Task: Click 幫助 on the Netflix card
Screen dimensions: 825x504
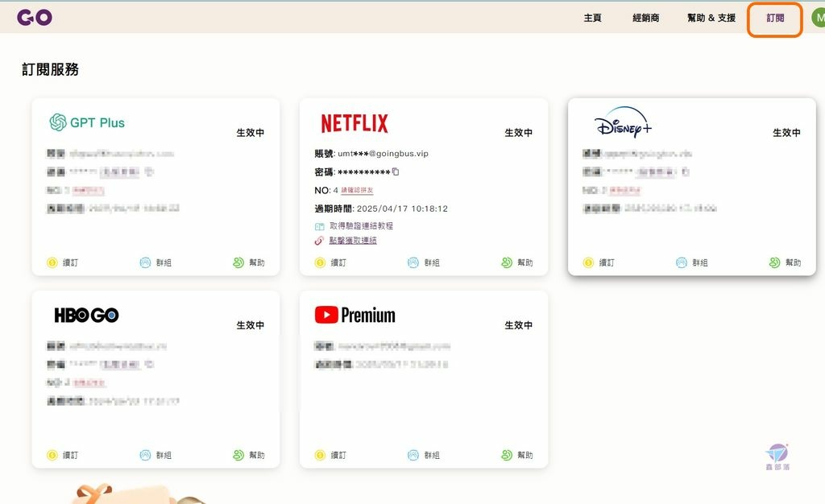Action: (x=517, y=262)
